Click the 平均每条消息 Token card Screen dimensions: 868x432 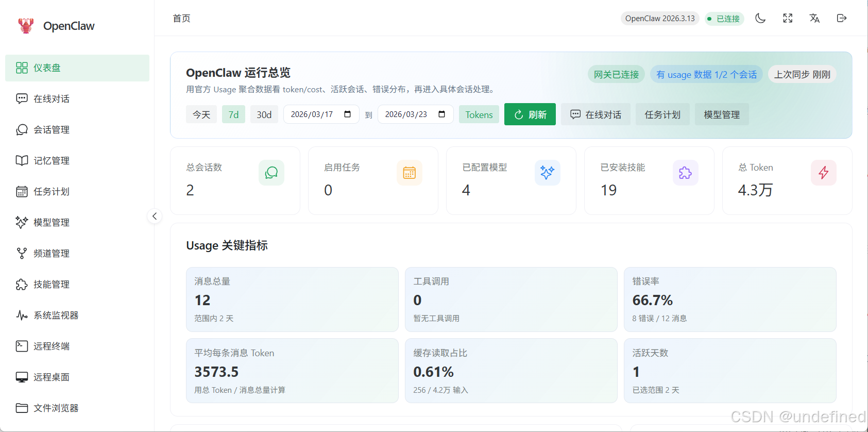(x=292, y=371)
